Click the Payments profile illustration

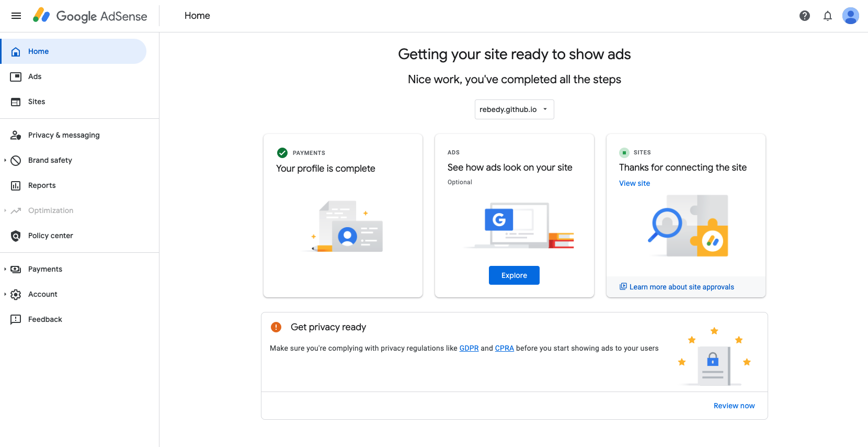coord(343,226)
